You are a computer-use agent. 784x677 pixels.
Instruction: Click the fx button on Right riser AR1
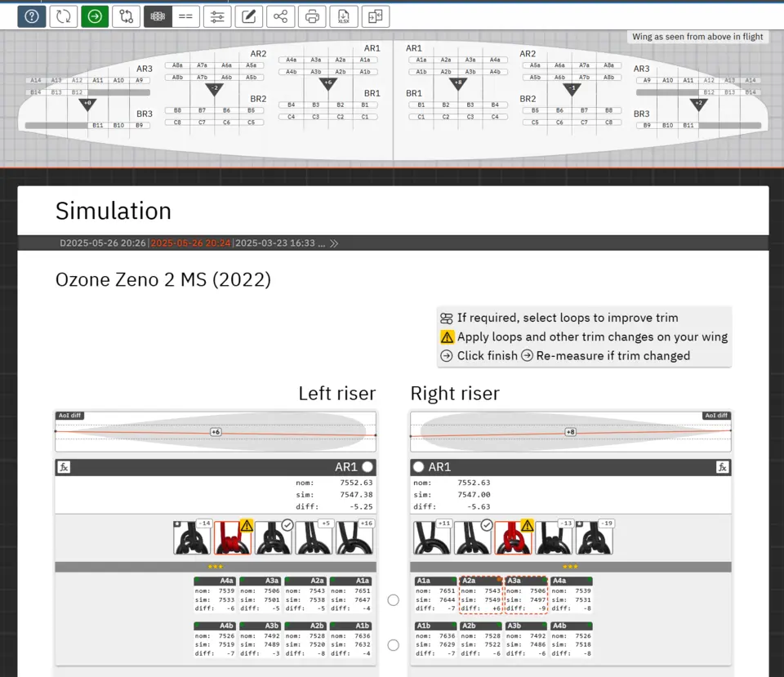click(x=723, y=467)
